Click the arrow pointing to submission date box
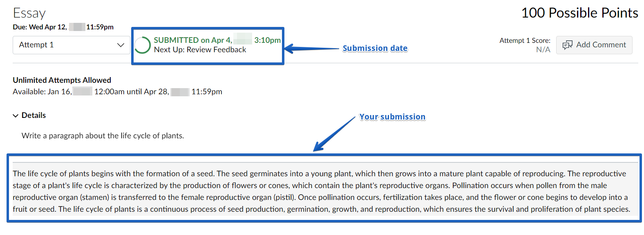The image size is (644, 235). [x=312, y=49]
